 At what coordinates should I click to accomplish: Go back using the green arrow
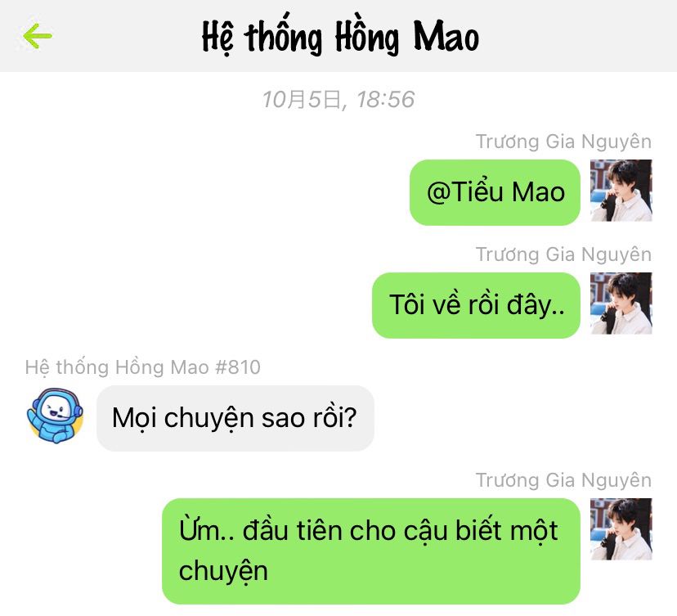(x=38, y=36)
